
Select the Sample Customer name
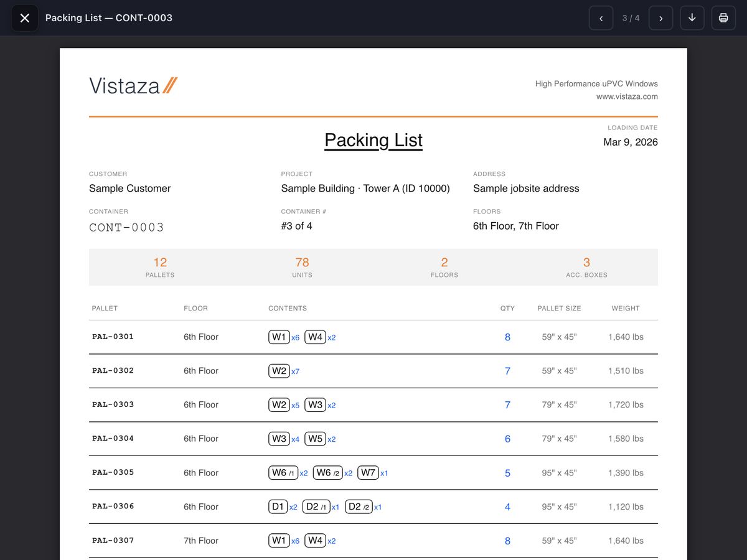[x=129, y=189]
